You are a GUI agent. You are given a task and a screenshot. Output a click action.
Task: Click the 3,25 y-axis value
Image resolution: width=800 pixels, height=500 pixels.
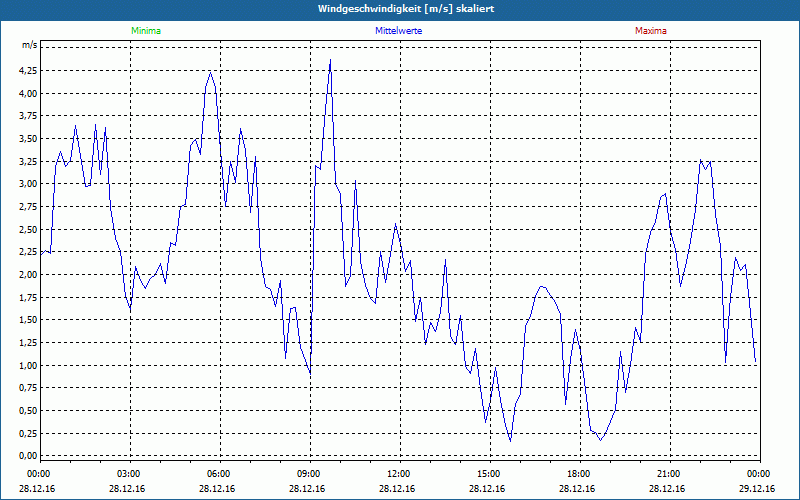[x=28, y=161]
